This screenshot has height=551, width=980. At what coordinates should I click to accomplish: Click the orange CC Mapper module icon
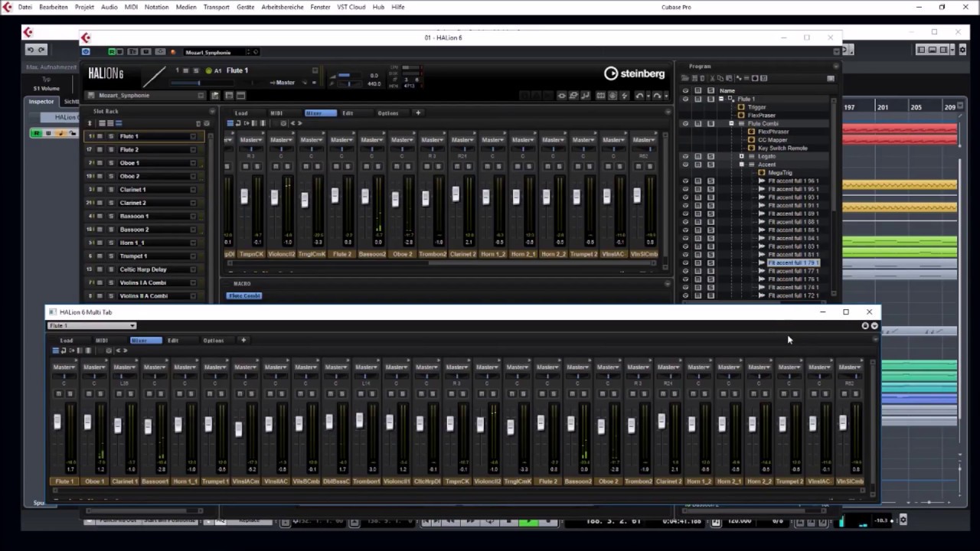pos(751,140)
